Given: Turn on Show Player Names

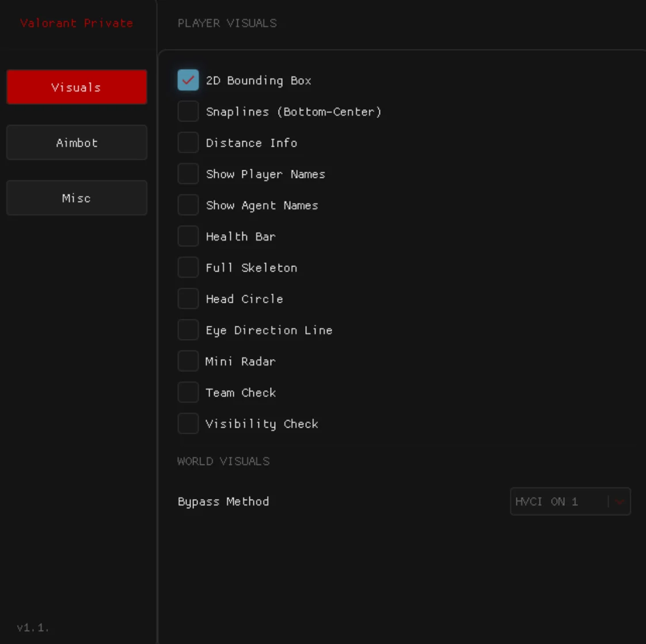Looking at the screenshot, I should pyautogui.click(x=188, y=174).
